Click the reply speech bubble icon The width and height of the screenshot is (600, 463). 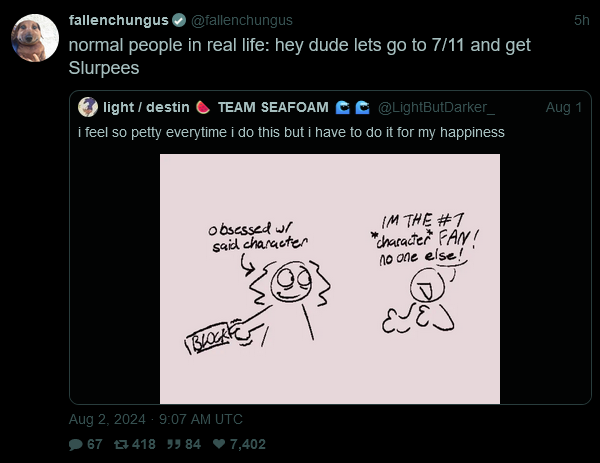pos(75,445)
